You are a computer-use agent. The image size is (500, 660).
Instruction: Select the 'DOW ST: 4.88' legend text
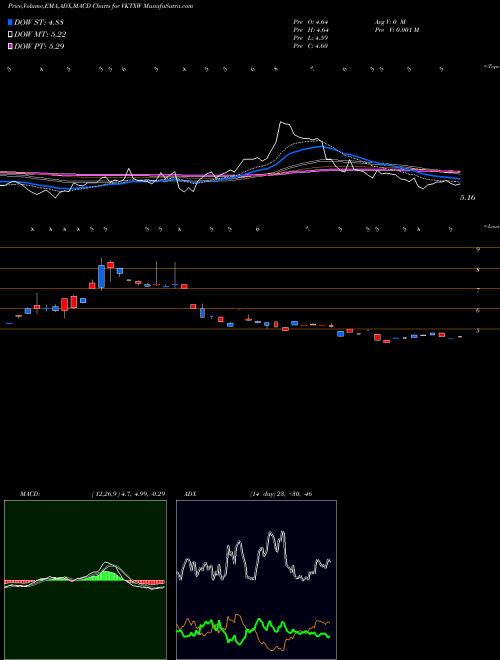click(x=39, y=22)
